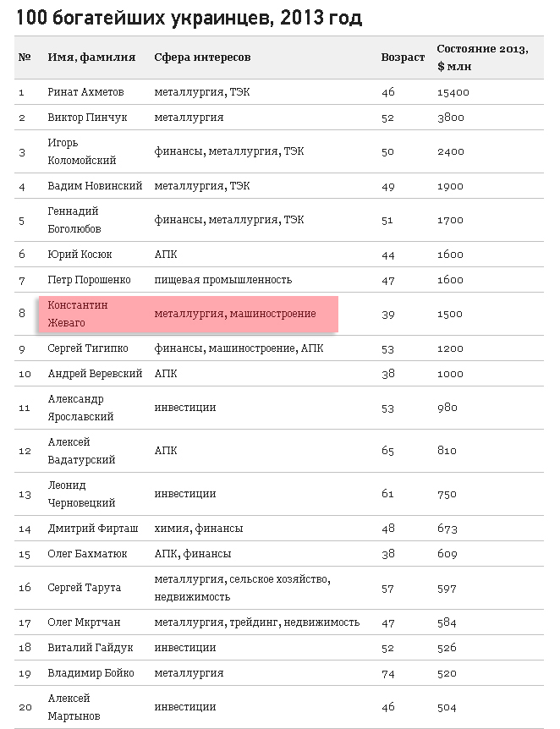Select the № column header
560x729 pixels.
pos(24,58)
